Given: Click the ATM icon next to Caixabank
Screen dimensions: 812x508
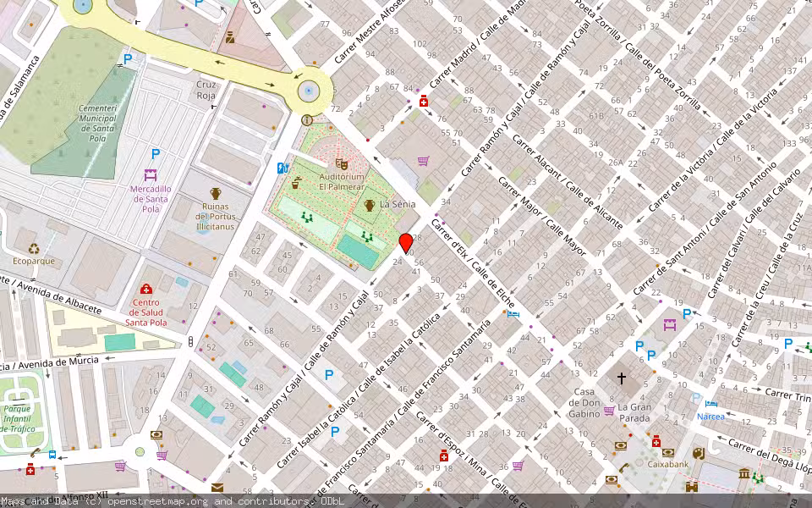Looking at the screenshot, I should [668, 452].
